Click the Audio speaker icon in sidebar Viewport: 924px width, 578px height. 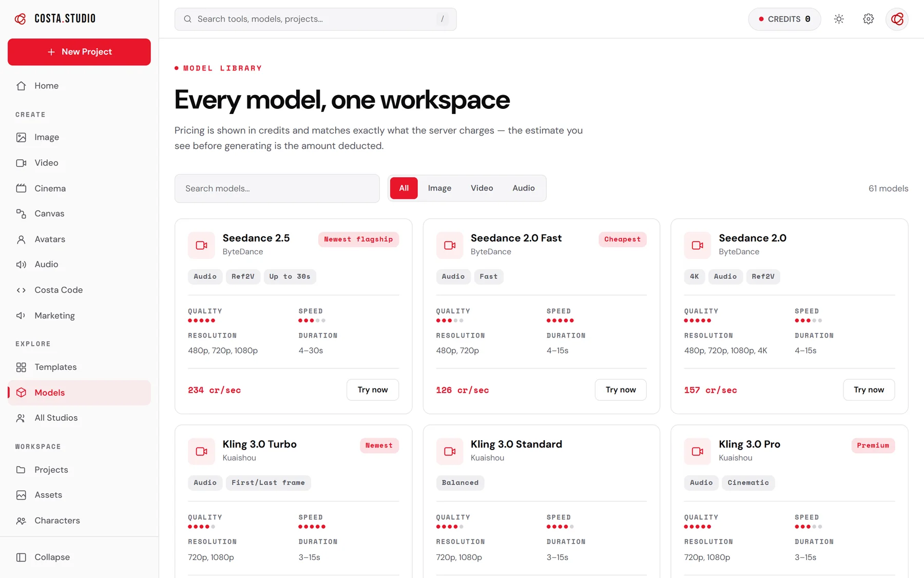pyautogui.click(x=21, y=265)
